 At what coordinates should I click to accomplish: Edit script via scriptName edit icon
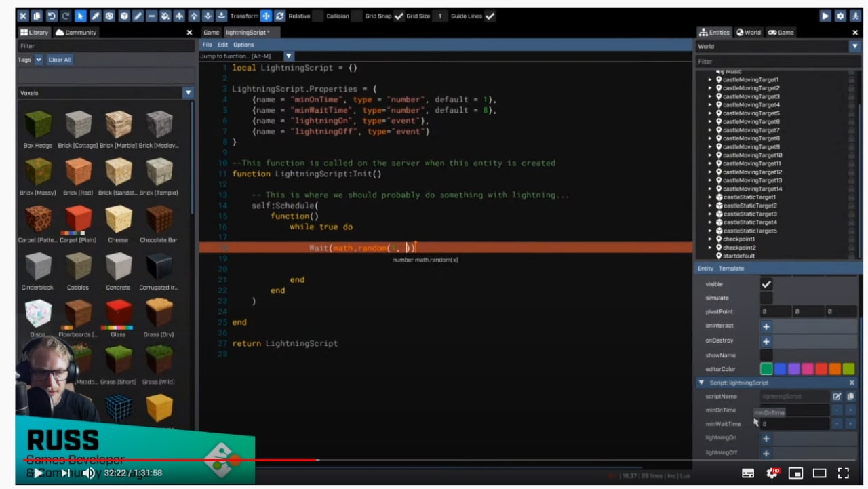tap(837, 396)
